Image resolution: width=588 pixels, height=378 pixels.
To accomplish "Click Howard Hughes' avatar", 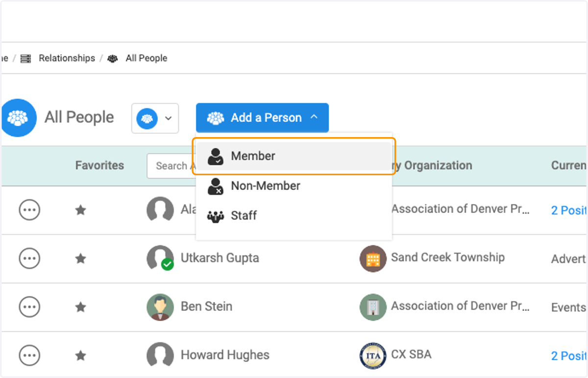I will (x=160, y=355).
